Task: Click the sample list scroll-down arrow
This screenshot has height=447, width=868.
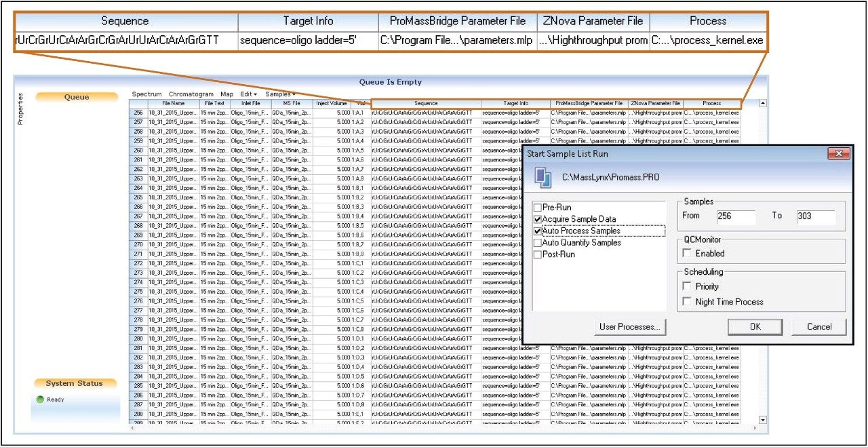Action: (x=763, y=421)
